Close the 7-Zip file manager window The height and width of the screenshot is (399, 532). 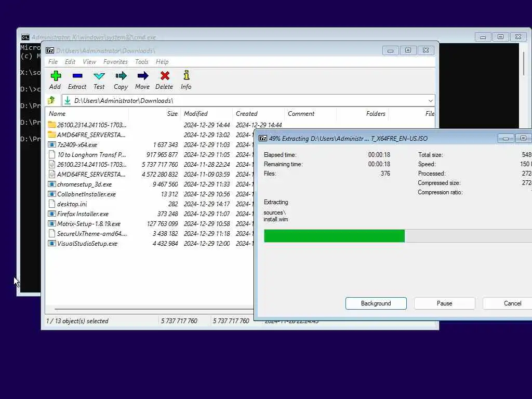tap(426, 50)
